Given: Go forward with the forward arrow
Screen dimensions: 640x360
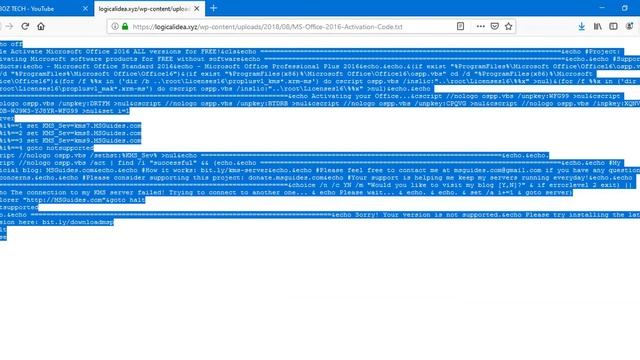Looking at the screenshot, I should [9, 27].
